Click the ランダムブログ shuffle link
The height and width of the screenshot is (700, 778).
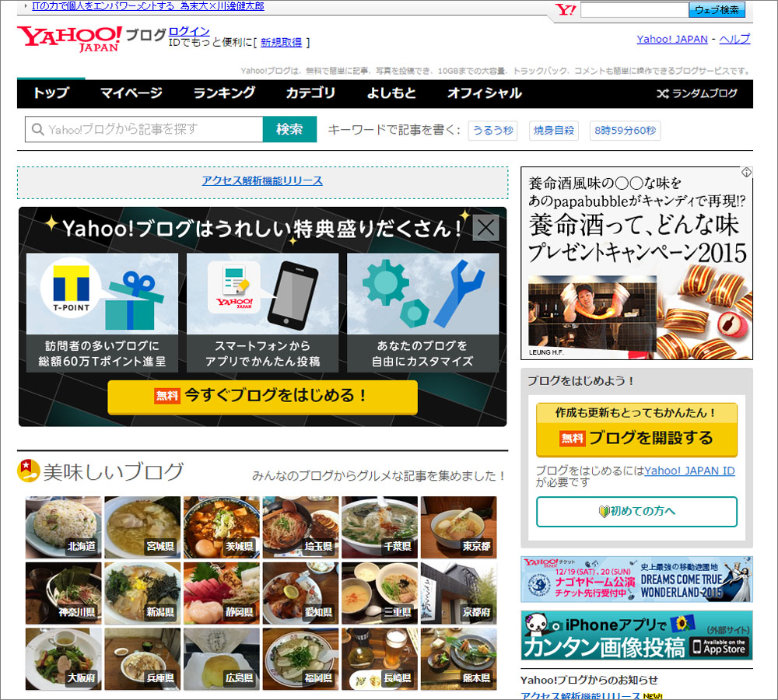pos(697,93)
